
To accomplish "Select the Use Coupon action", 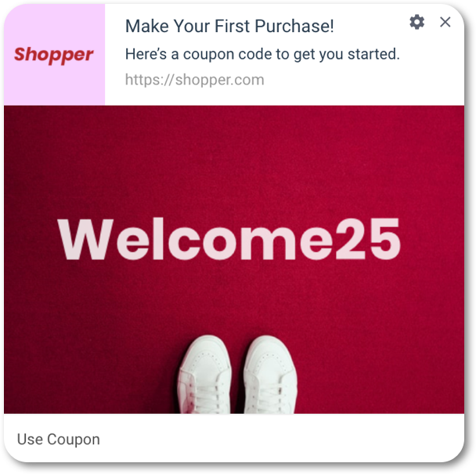I will (x=58, y=439).
